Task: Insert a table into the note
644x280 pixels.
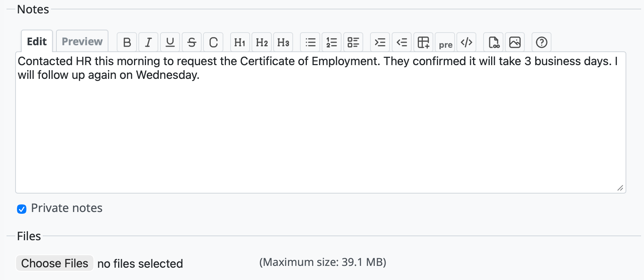Action: tap(423, 42)
